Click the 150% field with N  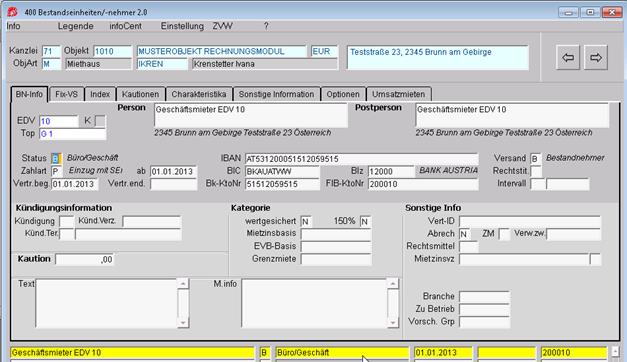click(x=365, y=222)
